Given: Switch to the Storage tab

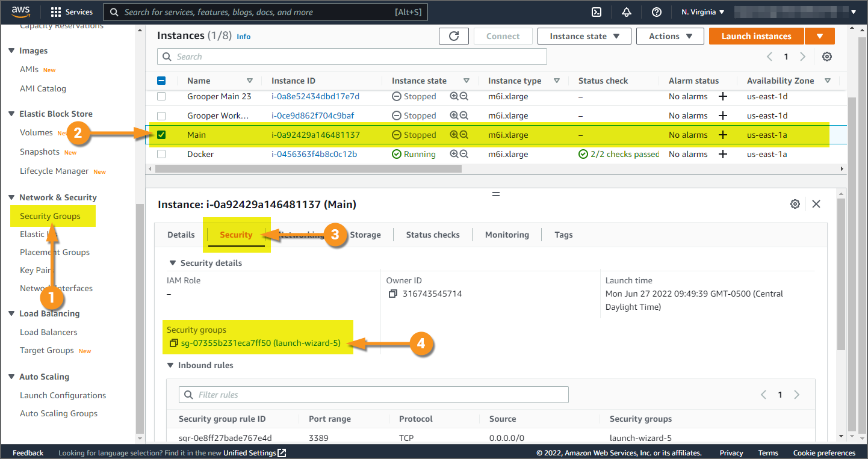Looking at the screenshot, I should tap(365, 235).
